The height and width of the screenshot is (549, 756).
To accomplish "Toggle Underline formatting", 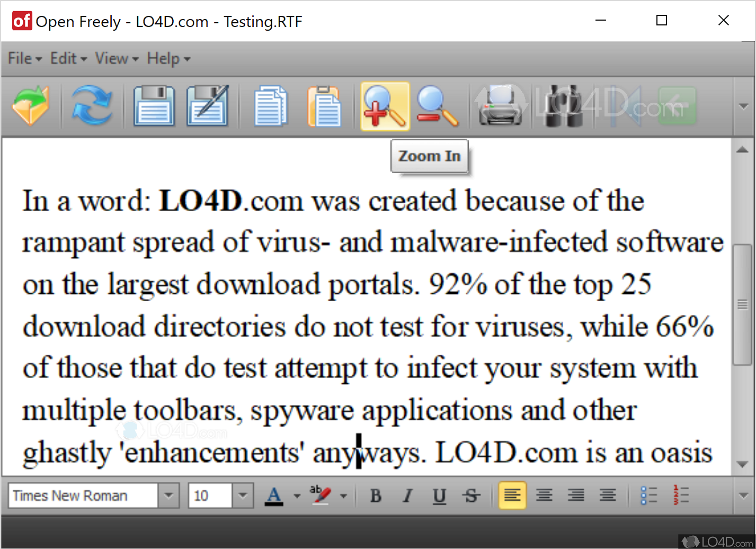I will click(439, 496).
